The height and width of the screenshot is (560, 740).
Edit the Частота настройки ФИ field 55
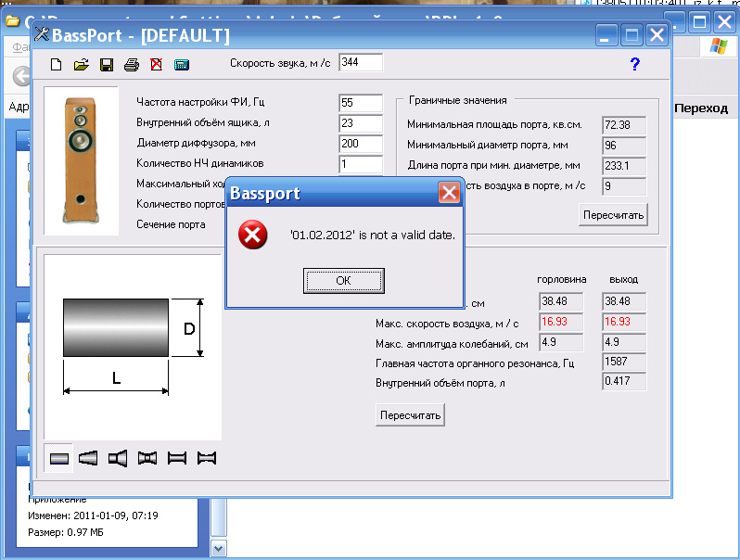tap(361, 103)
